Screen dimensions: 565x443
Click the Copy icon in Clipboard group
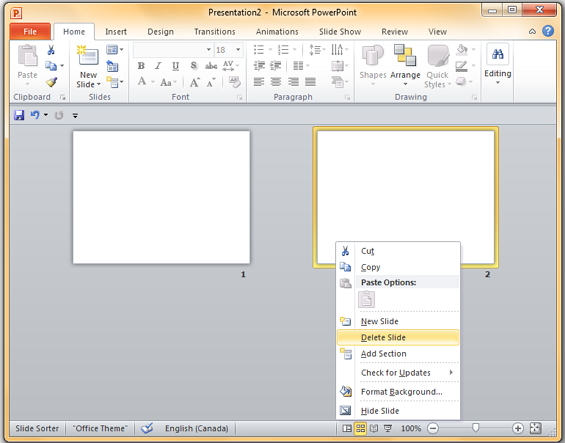[51, 66]
